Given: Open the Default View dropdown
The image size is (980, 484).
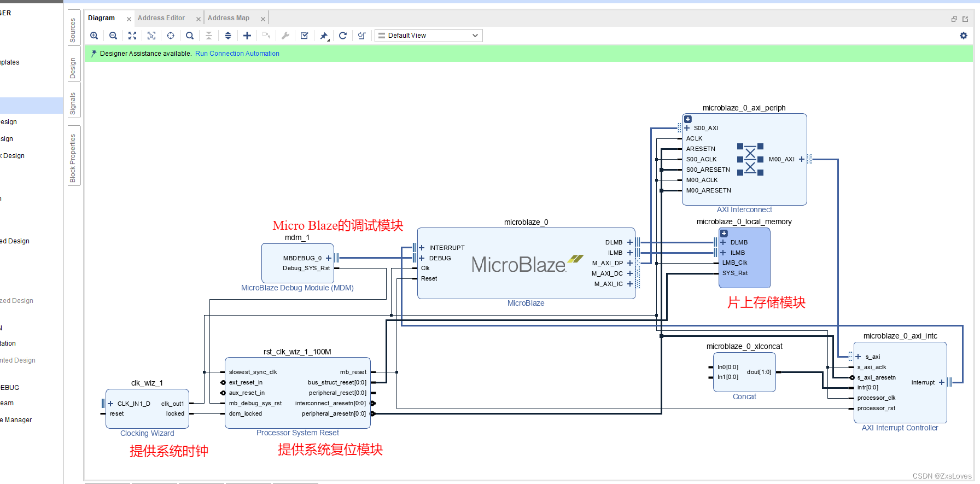Looking at the screenshot, I should point(428,36).
